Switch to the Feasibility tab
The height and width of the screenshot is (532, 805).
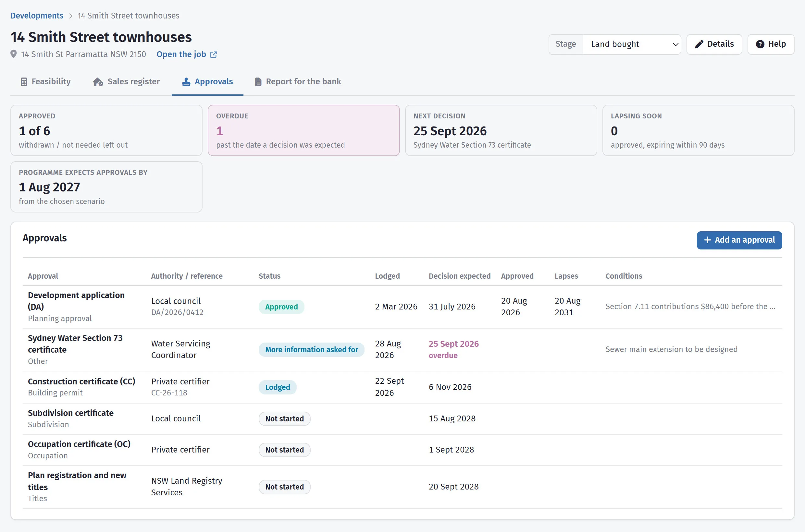tap(45, 82)
